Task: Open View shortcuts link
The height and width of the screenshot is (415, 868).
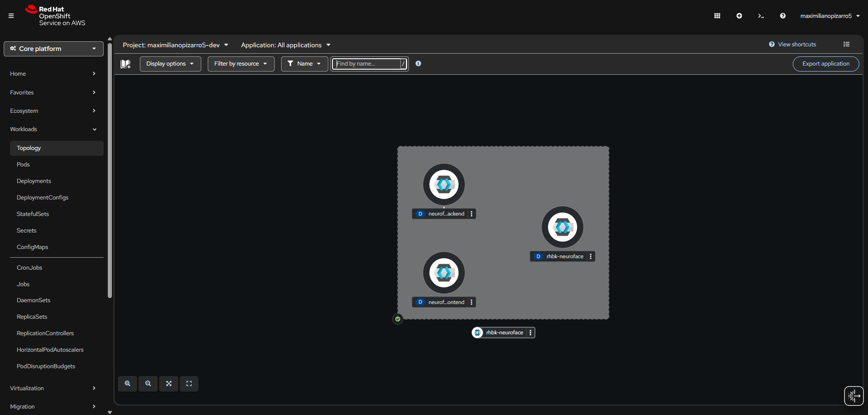Action: point(796,44)
